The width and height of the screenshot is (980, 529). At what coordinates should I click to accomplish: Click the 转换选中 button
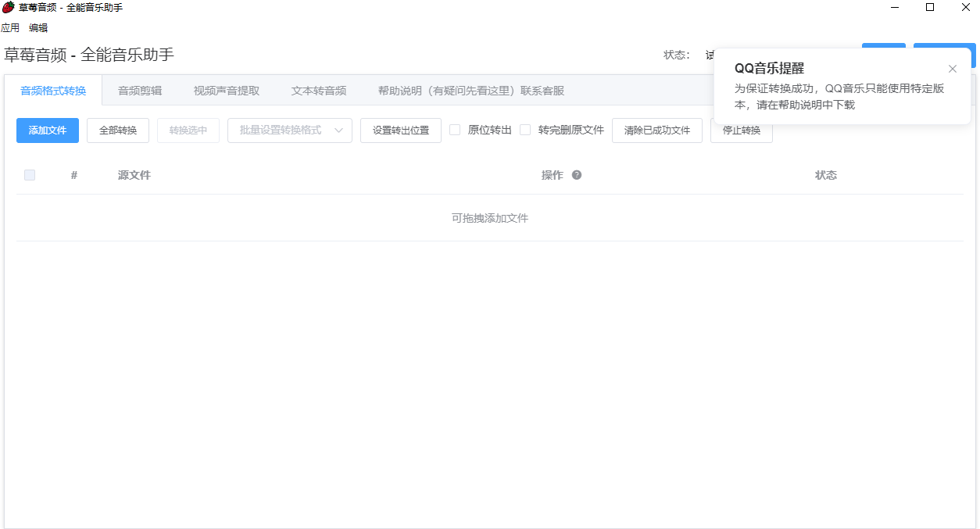click(x=188, y=130)
